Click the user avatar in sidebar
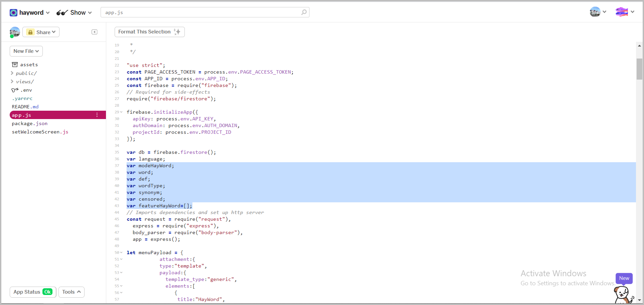Viewport: 644px width, 305px height. click(x=15, y=32)
